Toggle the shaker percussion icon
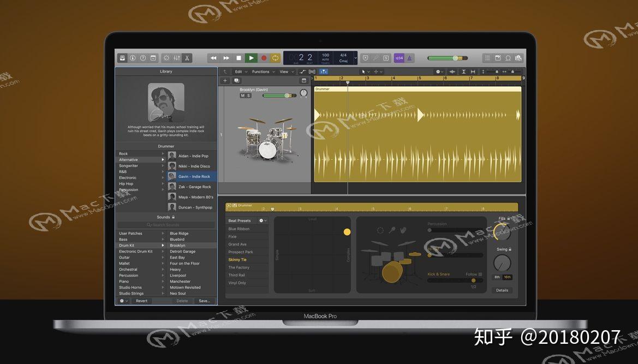This screenshot has height=364, width=638. [392, 230]
